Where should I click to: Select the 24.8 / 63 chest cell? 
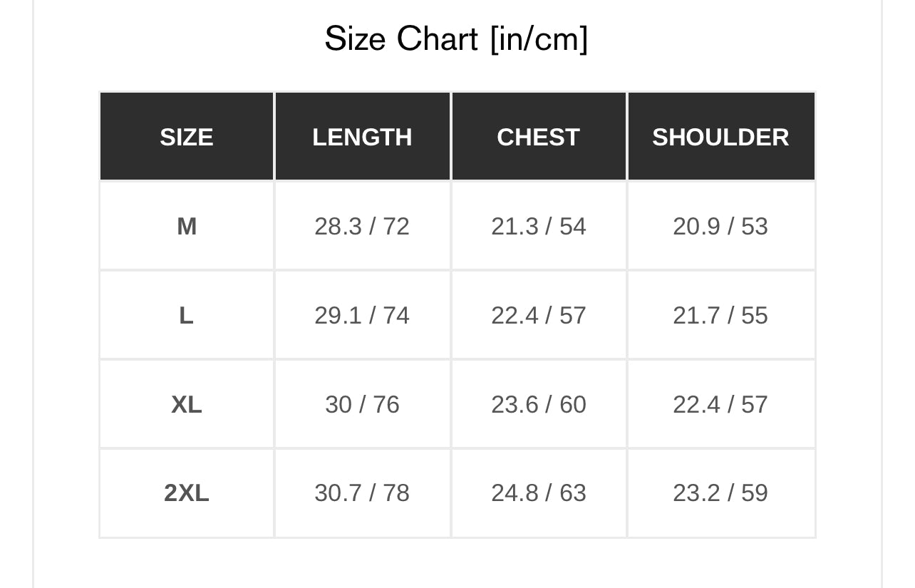coord(538,492)
